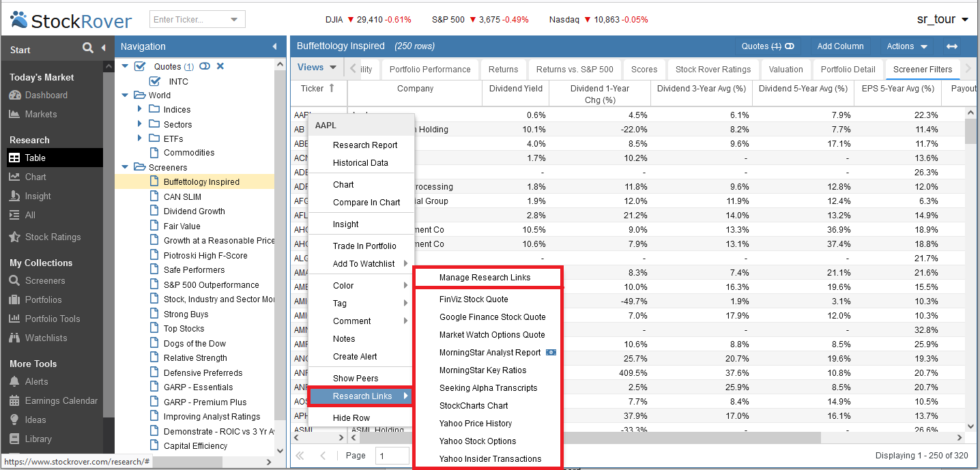This screenshot has width=980, height=470.
Task: Collapse the World tree node
Action: [126, 95]
